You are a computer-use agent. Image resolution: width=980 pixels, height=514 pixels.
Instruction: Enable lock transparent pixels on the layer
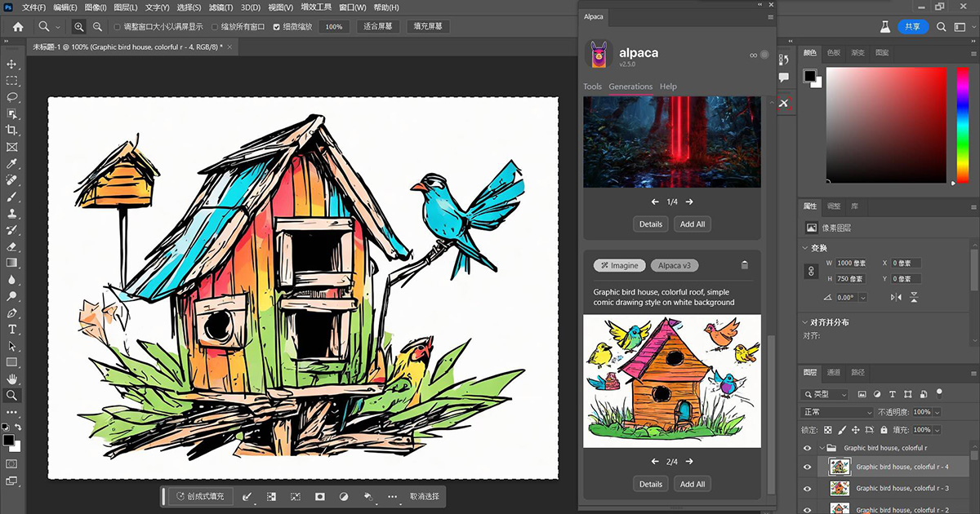tap(828, 430)
